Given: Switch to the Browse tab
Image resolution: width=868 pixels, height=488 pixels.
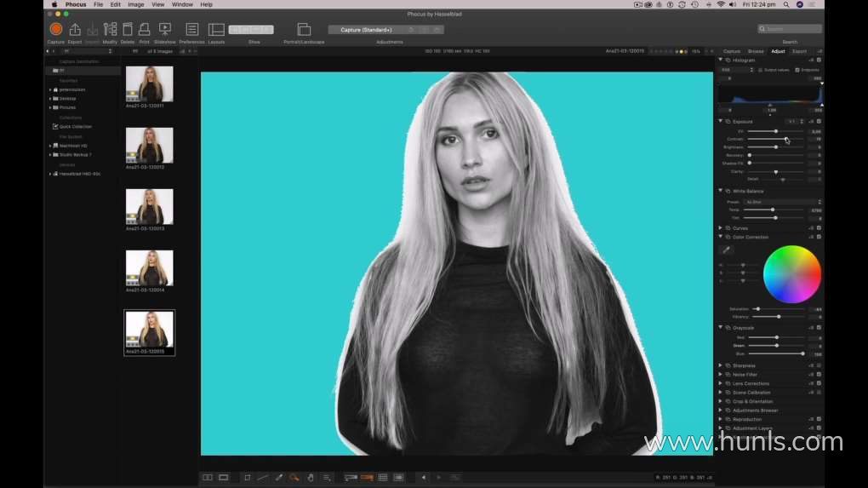Looking at the screenshot, I should (756, 51).
